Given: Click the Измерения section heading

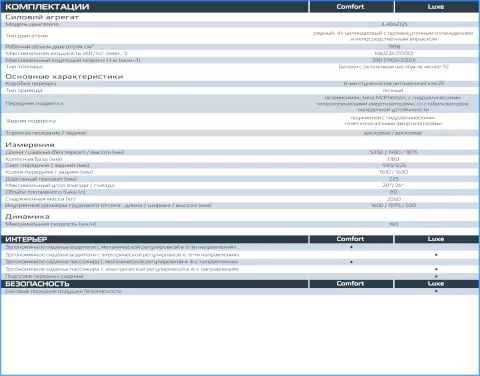Looking at the screenshot, I should (30, 145).
